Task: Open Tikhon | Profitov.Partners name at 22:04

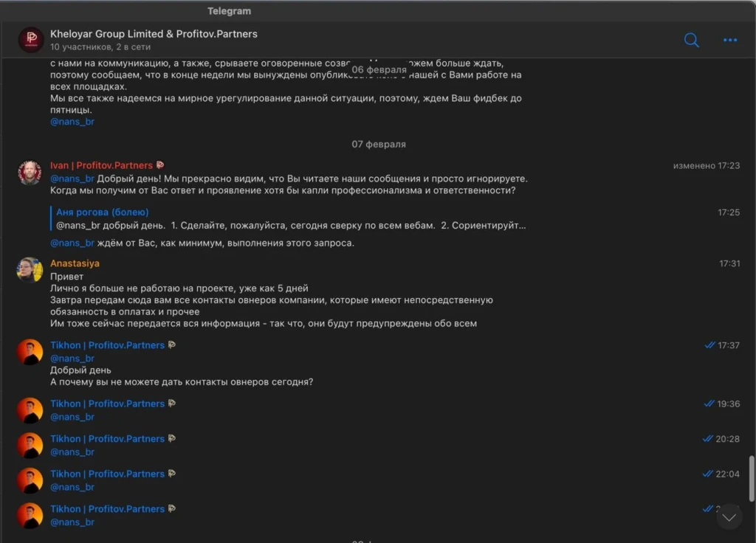Action: 107,474
